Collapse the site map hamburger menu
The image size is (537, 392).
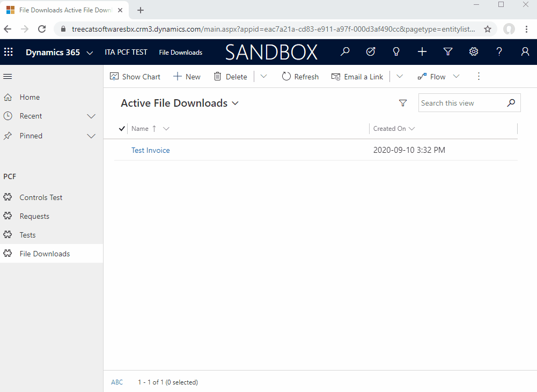click(x=8, y=76)
